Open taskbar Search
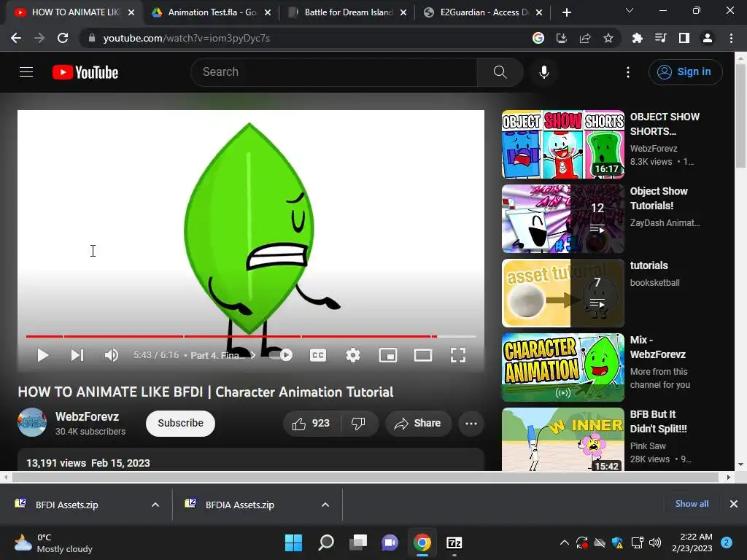This screenshot has height=560, width=747. tap(326, 542)
